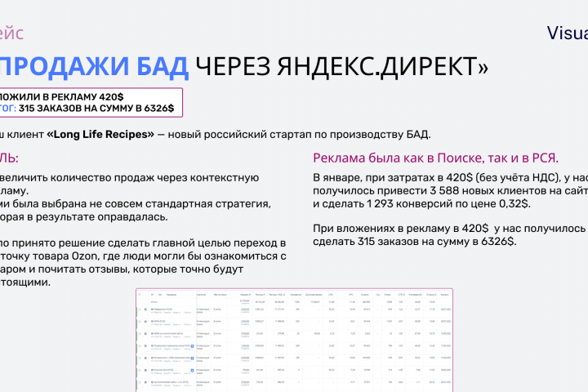
Task: Click the line "При вложениях в рекламу в 420$"
Action: tap(449, 228)
